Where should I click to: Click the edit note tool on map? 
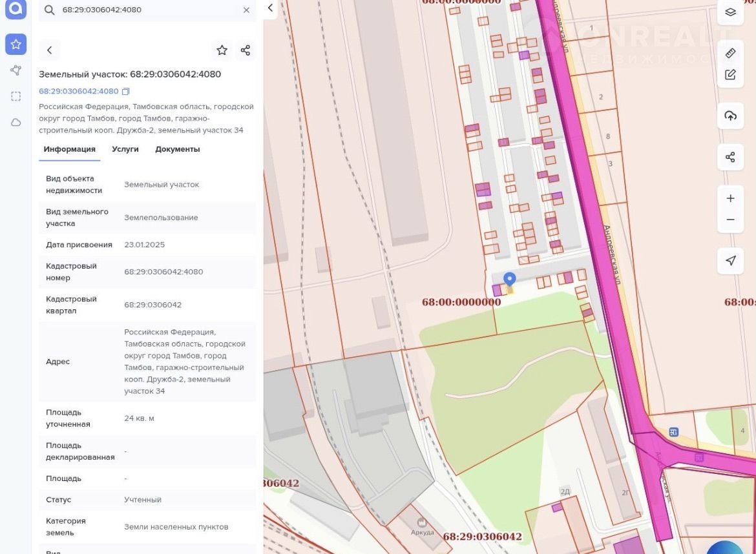coord(730,74)
